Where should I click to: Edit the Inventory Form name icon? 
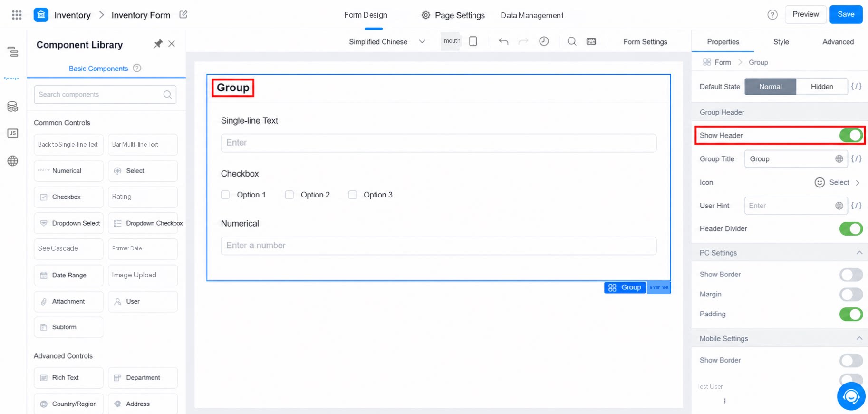click(183, 15)
